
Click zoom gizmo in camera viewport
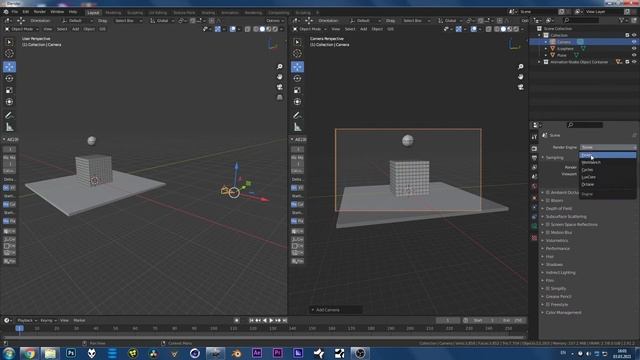pyautogui.click(x=521, y=67)
